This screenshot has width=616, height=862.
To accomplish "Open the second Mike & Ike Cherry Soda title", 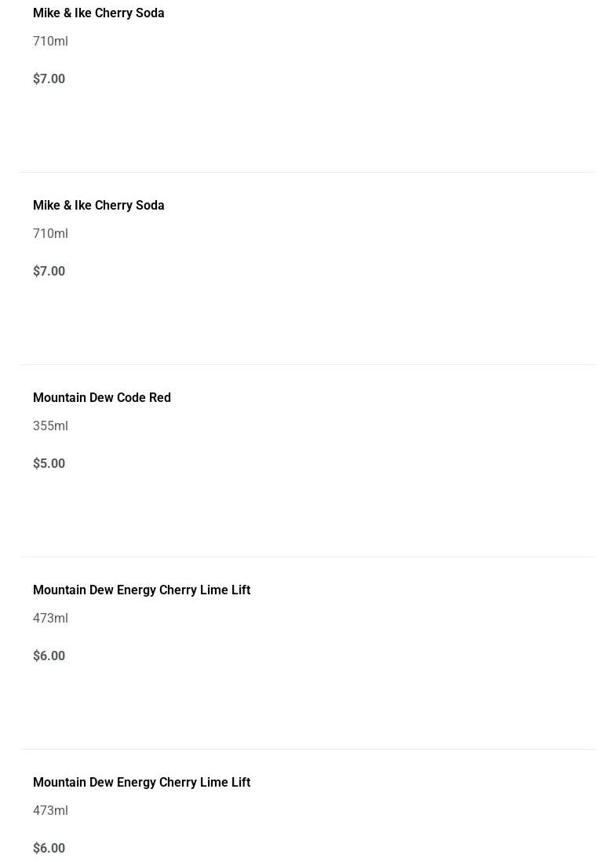I will pos(98,206).
